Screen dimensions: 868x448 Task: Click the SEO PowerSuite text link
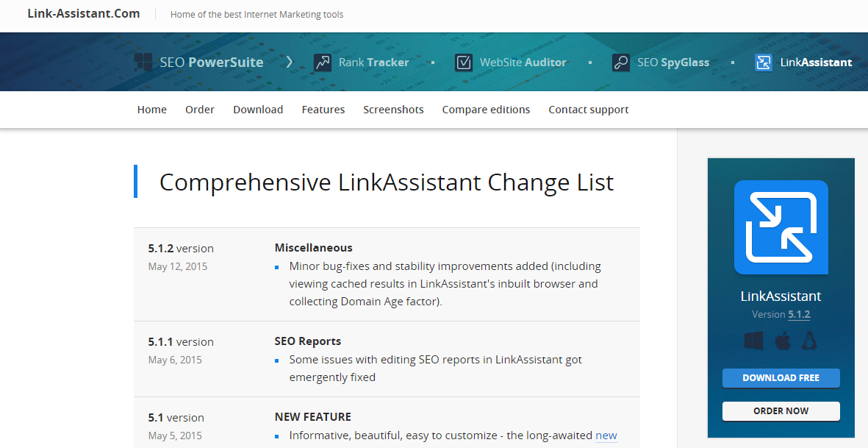(x=212, y=63)
